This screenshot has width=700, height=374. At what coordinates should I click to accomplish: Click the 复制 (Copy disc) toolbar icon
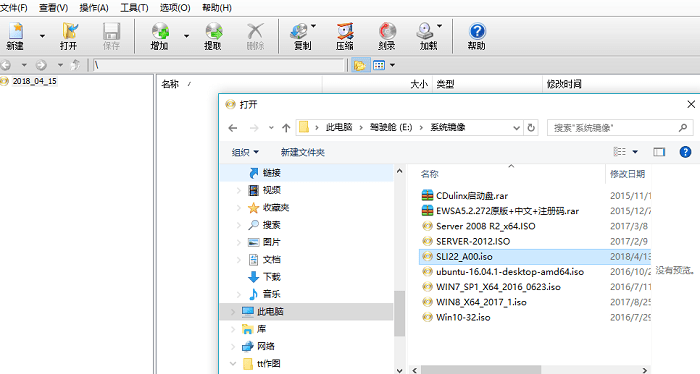300,36
